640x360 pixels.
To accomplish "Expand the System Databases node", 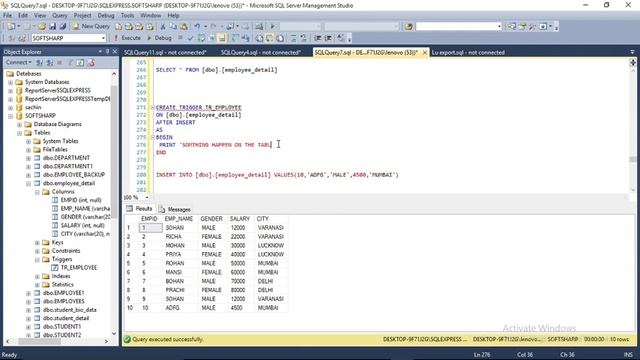I will (11, 82).
